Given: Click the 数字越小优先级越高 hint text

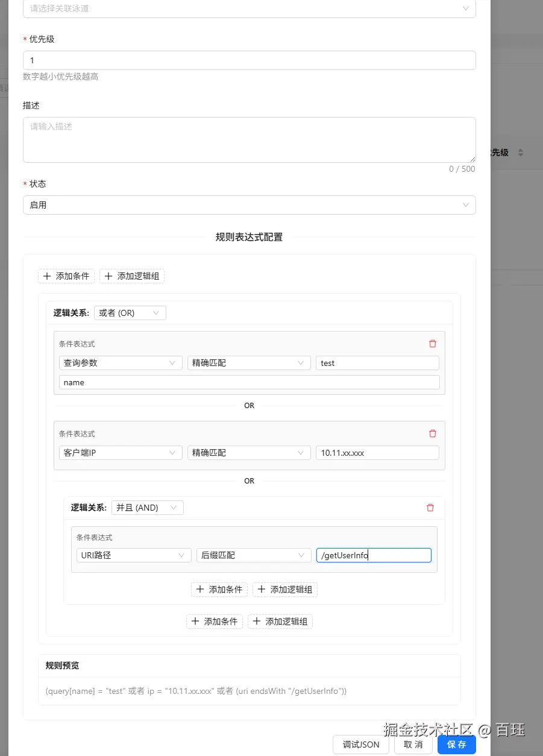Looking at the screenshot, I should tap(60, 77).
